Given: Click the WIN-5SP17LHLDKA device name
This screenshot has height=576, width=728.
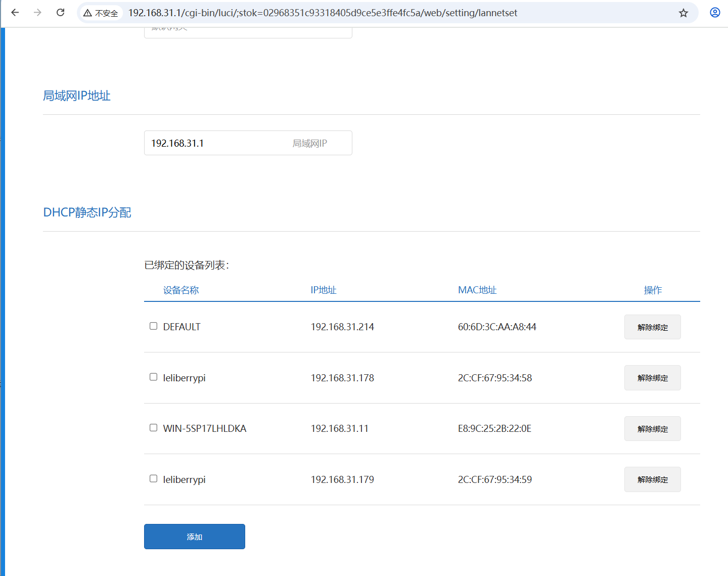Looking at the screenshot, I should pos(205,429).
